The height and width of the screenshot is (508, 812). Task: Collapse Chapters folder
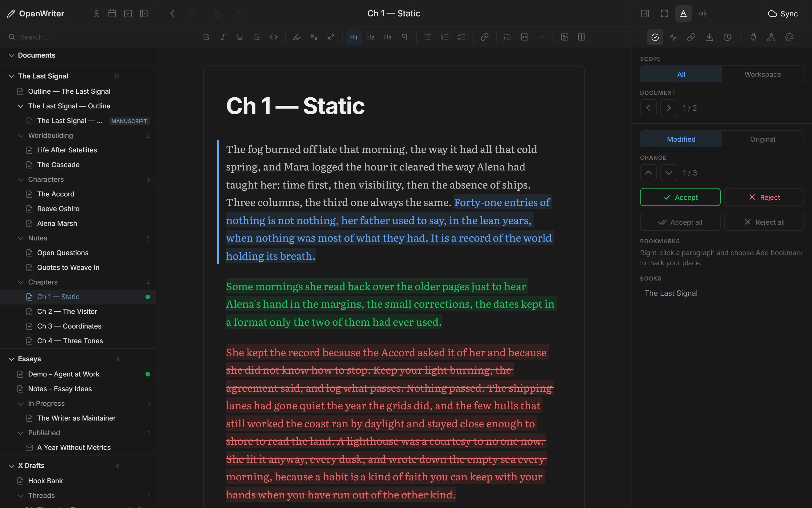(21, 282)
